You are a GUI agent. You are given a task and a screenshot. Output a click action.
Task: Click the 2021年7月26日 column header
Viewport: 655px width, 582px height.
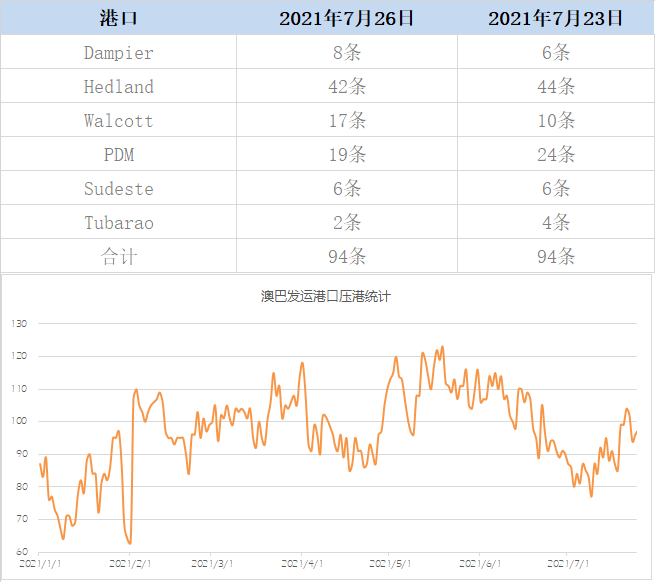click(347, 18)
